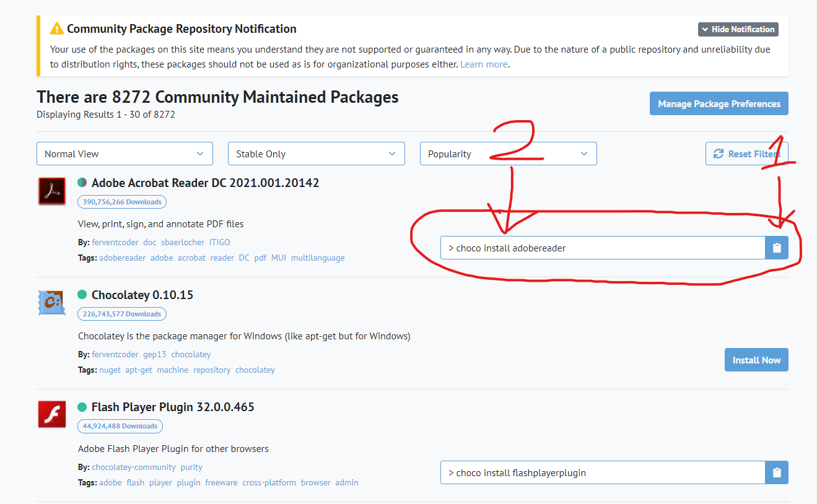Click the Chocolatey package logo
The width and height of the screenshot is (817, 504).
click(51, 303)
